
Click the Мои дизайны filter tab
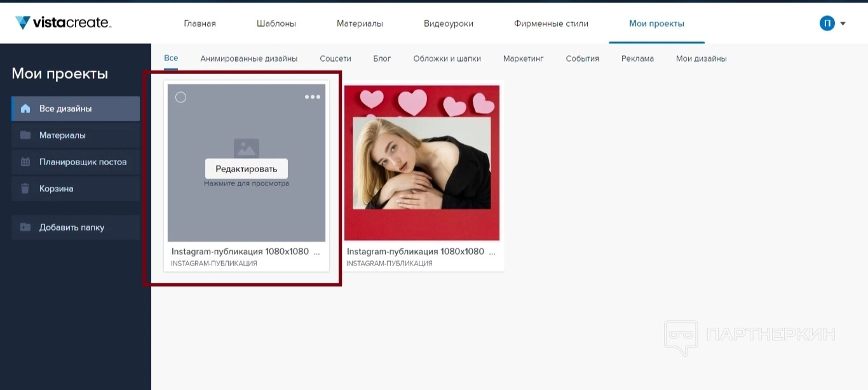[701, 58]
